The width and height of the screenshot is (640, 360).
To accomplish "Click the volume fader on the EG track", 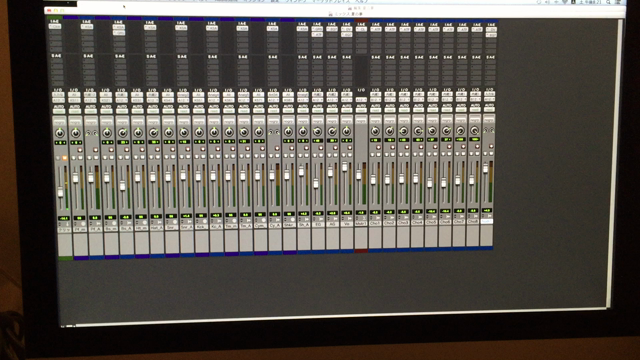I will coord(316,184).
